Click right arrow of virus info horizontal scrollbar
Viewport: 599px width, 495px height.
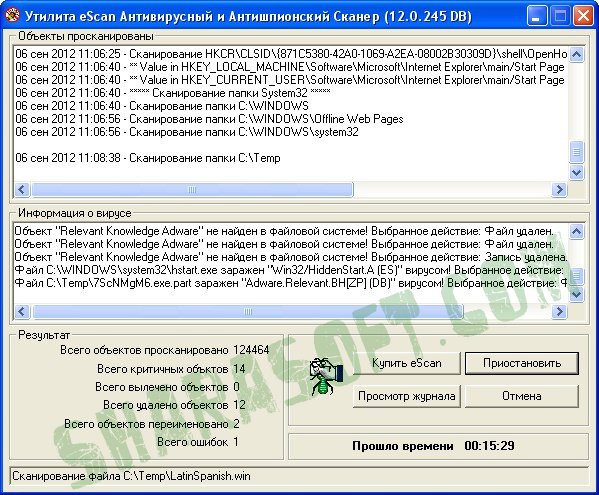559,312
